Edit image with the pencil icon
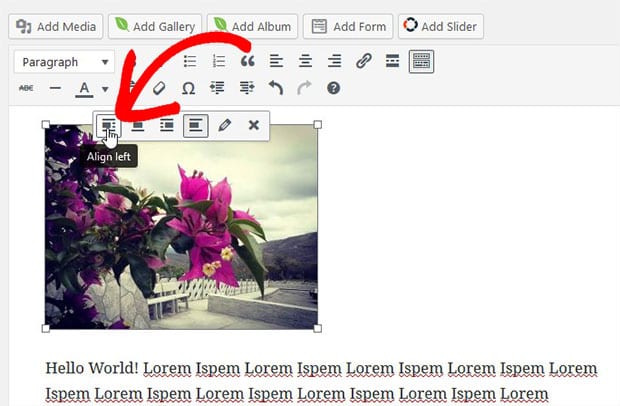 (225, 126)
